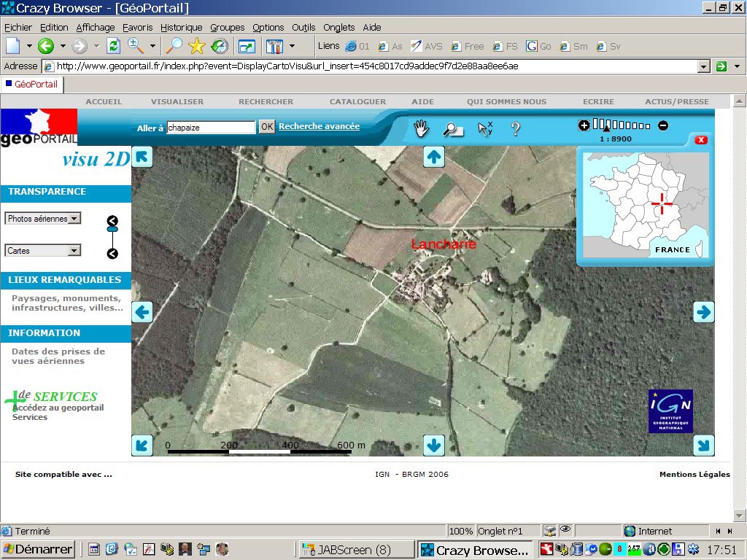Click the upper transparency slider end button
The width and height of the screenshot is (747, 560).
click(x=112, y=221)
